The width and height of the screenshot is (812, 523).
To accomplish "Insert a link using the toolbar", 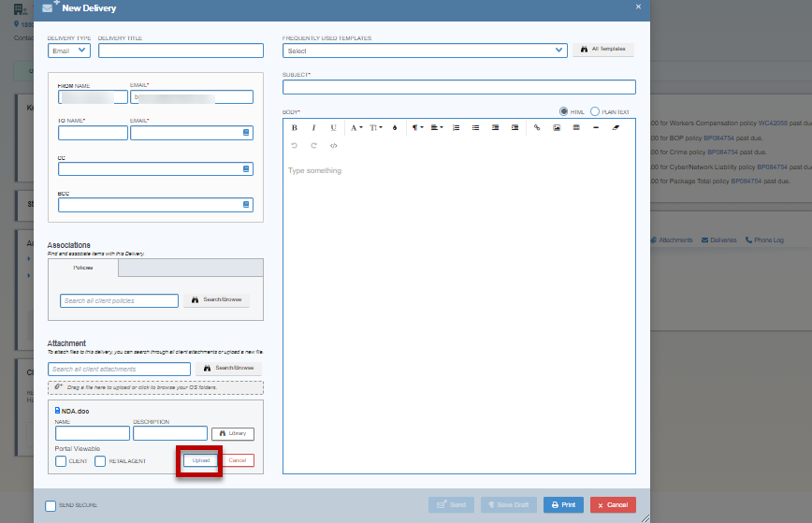I will tap(537, 127).
